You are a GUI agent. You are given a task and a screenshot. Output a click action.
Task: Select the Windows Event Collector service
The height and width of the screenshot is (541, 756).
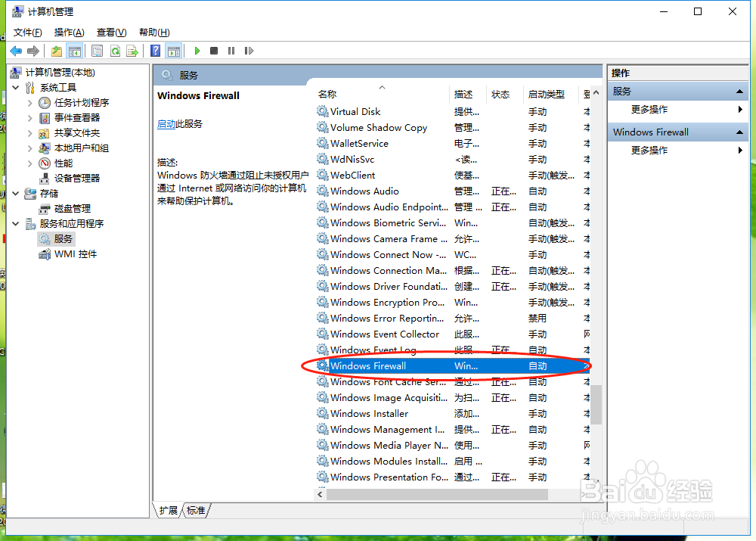click(453, 334)
